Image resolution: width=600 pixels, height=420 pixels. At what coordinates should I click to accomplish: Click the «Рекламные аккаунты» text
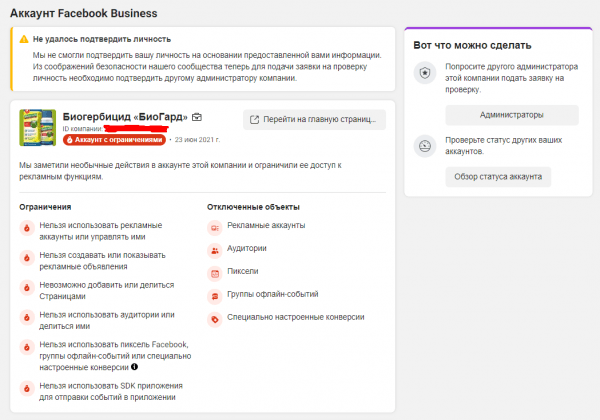266,225
